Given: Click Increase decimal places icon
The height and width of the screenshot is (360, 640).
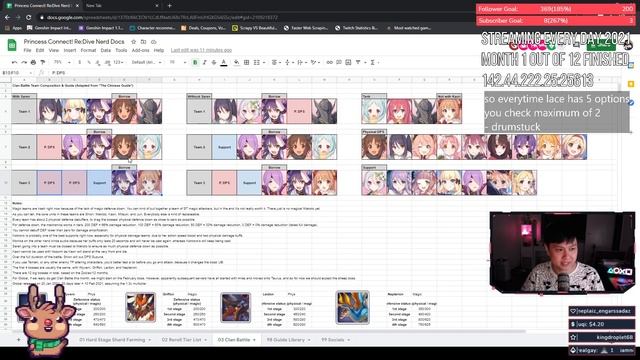Looking at the screenshot, I should click(x=107, y=62).
